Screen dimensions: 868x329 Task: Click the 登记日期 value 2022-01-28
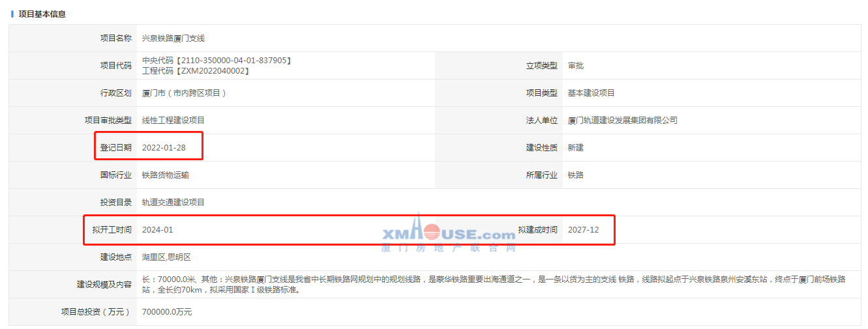[164, 148]
